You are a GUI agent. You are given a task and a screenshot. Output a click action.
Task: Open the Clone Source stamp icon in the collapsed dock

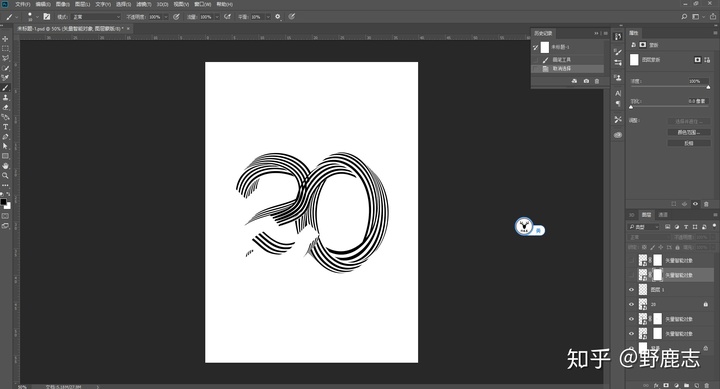[618, 78]
